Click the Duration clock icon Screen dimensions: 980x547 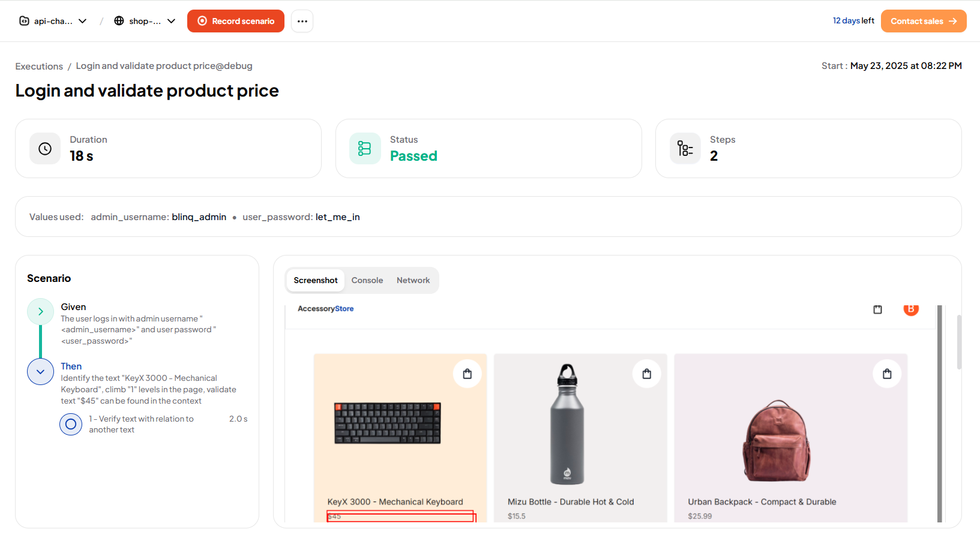tap(45, 149)
